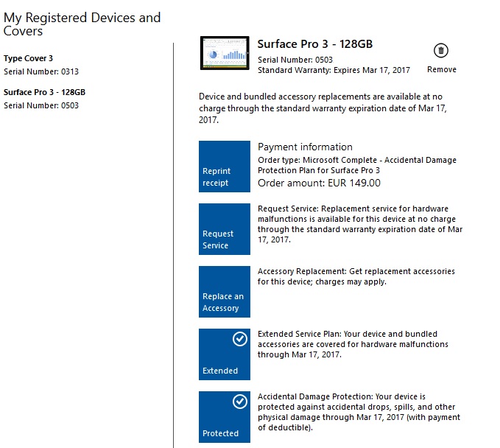Click the My Registered Devices and Covers heading
Image resolution: width=500 pixels, height=448 pixels.
coord(82,24)
